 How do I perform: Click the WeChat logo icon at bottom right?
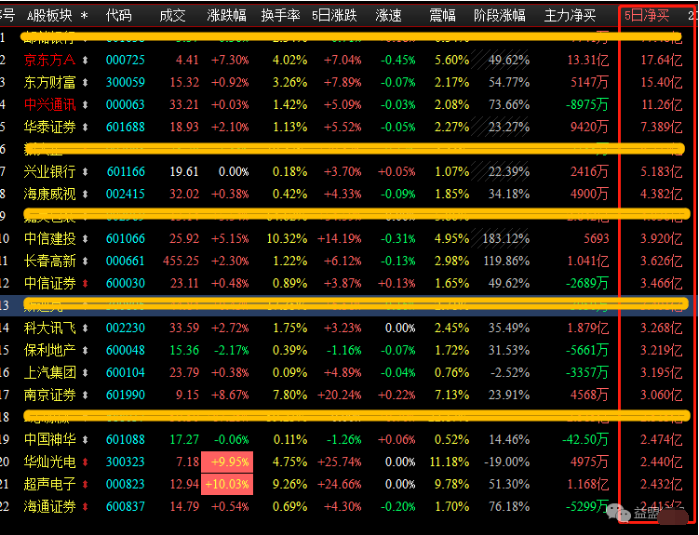pos(618,512)
